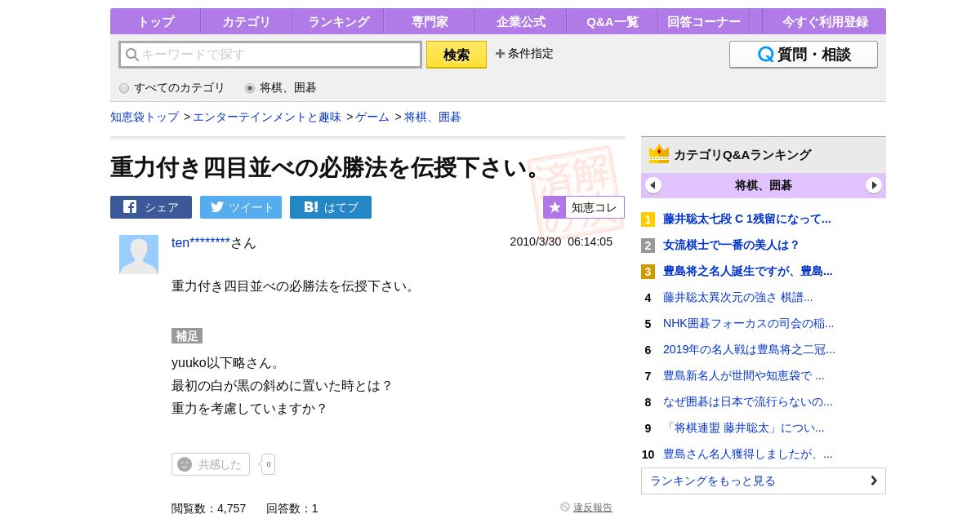The image size is (980, 514).
Task: Open ranking item 藤井聡太七段 C 1残留
Action: [747, 219]
